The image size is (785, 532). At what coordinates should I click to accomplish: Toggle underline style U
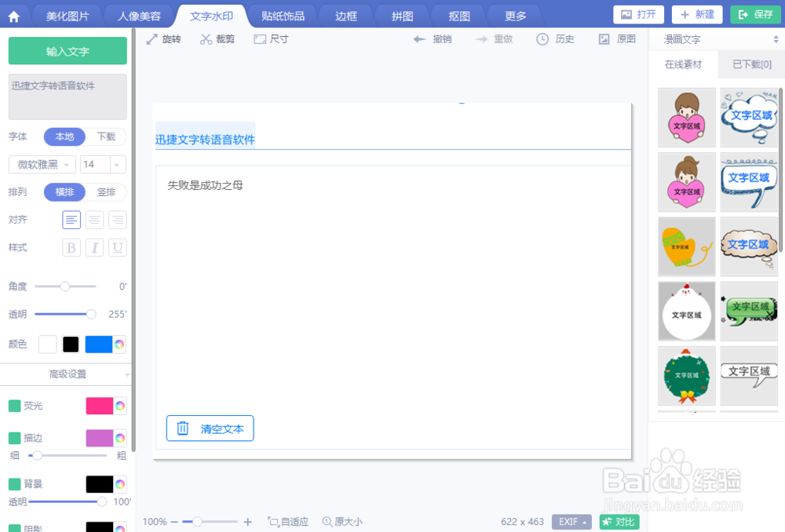pyautogui.click(x=118, y=248)
